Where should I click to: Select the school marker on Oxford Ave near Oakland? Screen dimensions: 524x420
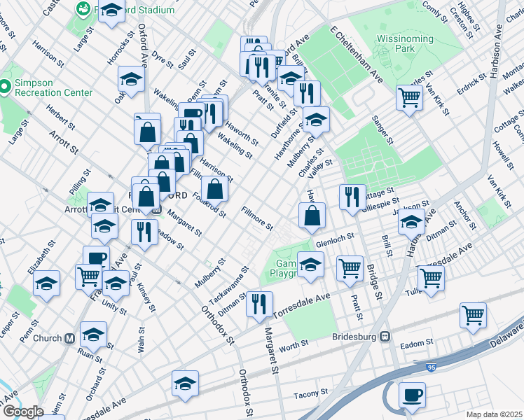coord(131,82)
